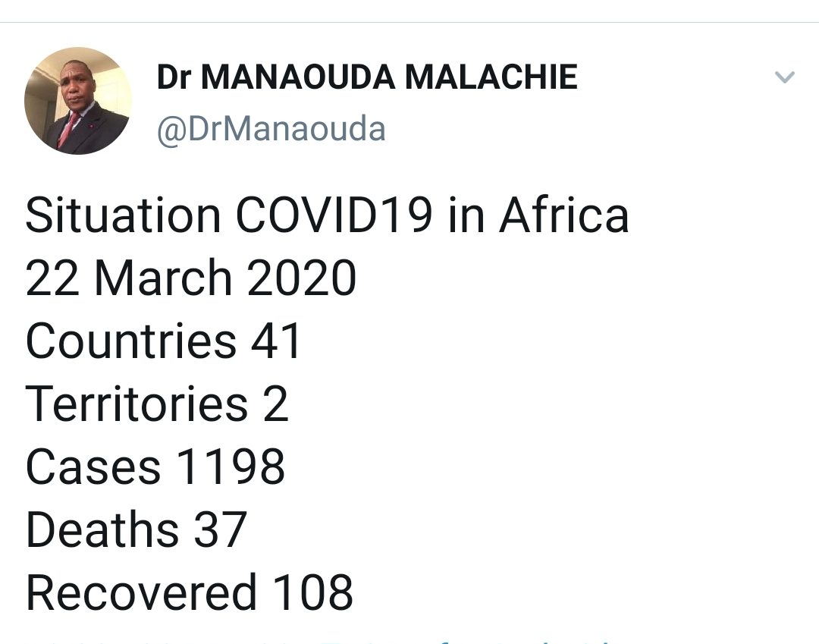The image size is (819, 644).
Task: Select the number 41 after Countries
Action: tap(275, 341)
